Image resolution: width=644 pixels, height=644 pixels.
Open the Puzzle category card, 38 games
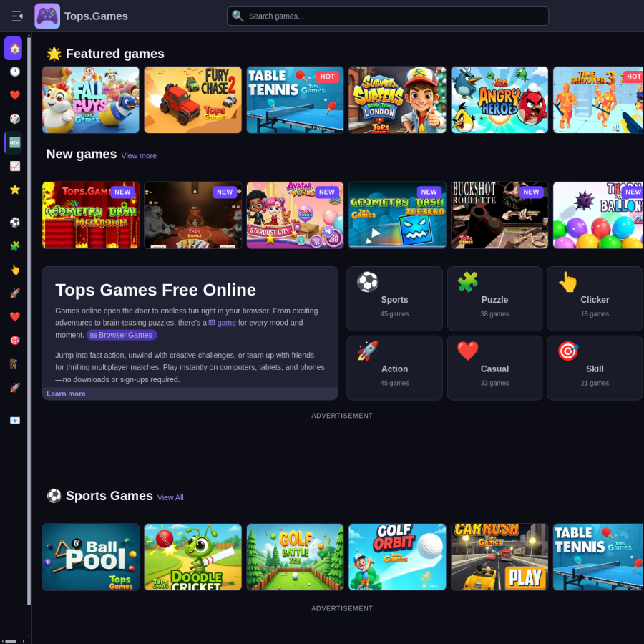point(494,298)
